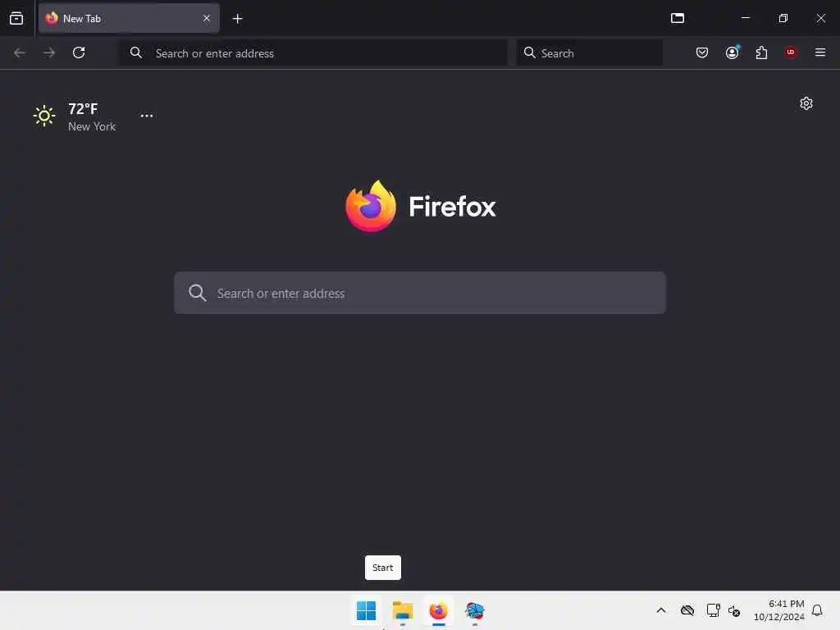Screen dimensions: 840x630
Task: Restore down the Firefox window
Action: pyautogui.click(x=783, y=18)
